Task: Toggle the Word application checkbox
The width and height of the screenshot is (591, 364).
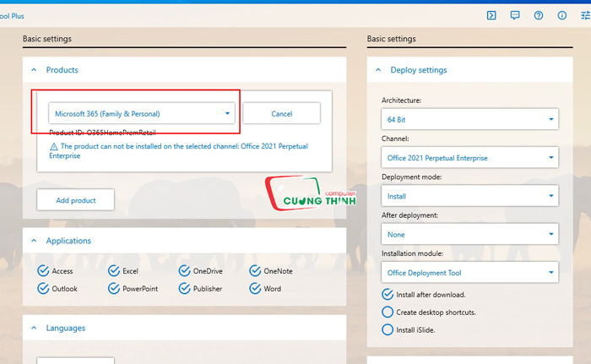Action: (255, 288)
